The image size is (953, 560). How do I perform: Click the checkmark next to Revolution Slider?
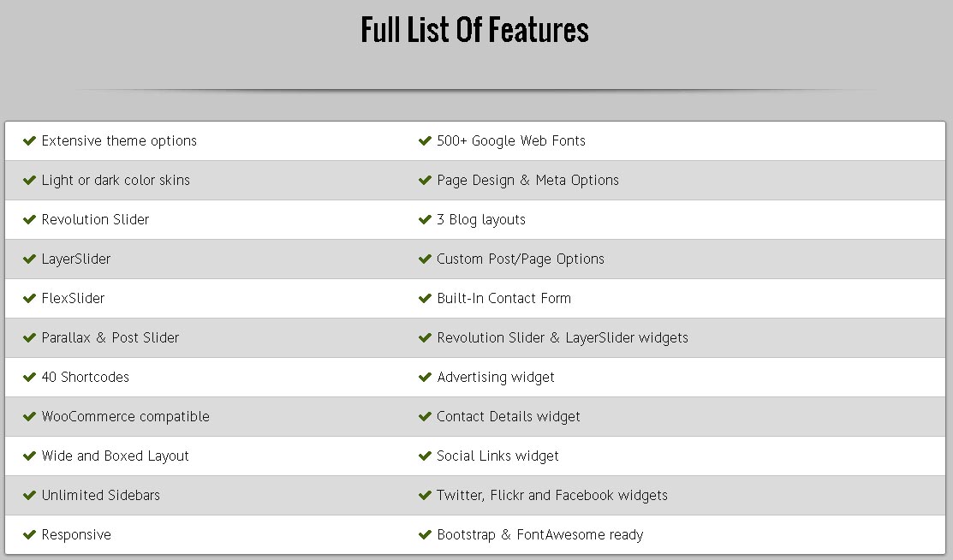[x=29, y=219]
